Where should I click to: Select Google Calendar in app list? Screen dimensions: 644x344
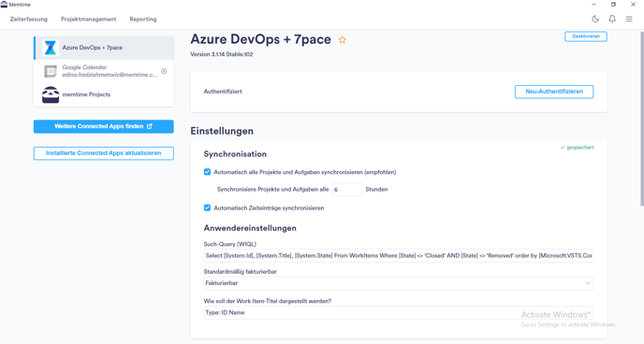tap(104, 71)
